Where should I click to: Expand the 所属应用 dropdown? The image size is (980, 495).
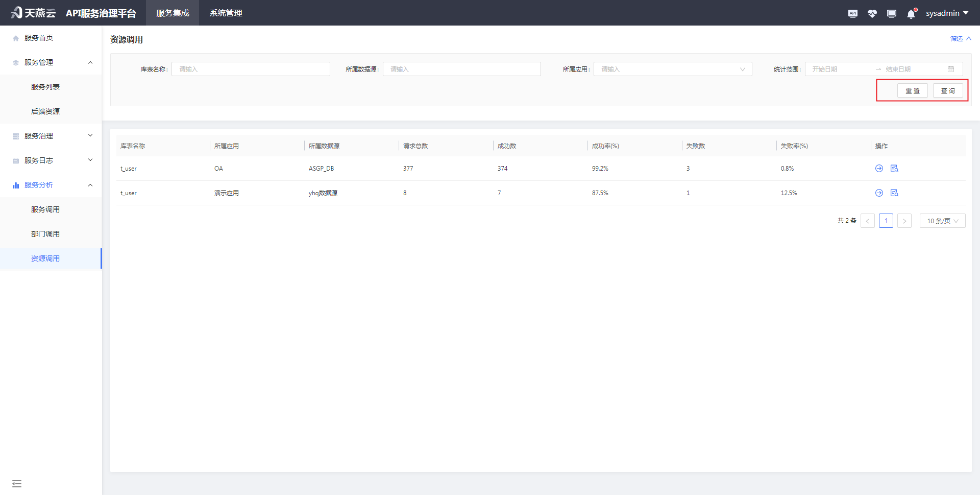pos(672,69)
